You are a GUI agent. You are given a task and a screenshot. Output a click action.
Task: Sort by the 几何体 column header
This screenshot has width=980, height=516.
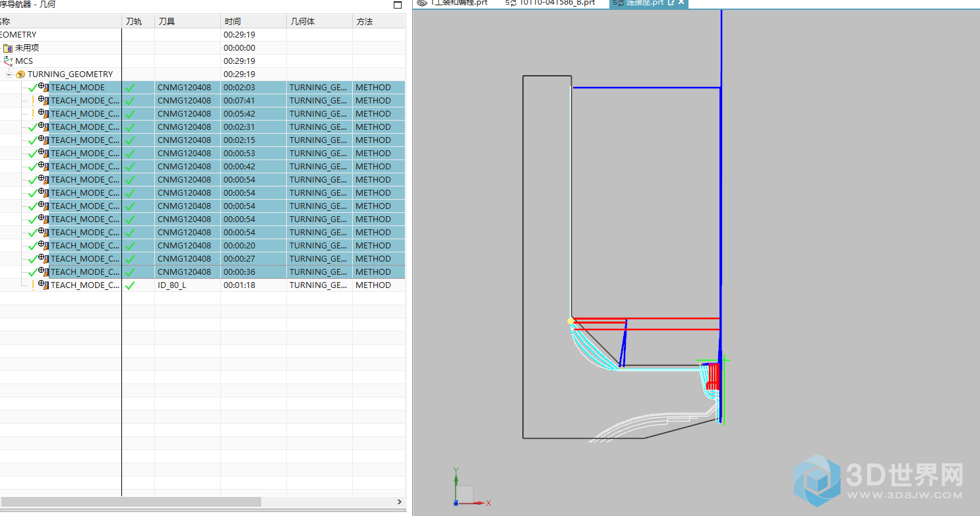(320, 22)
